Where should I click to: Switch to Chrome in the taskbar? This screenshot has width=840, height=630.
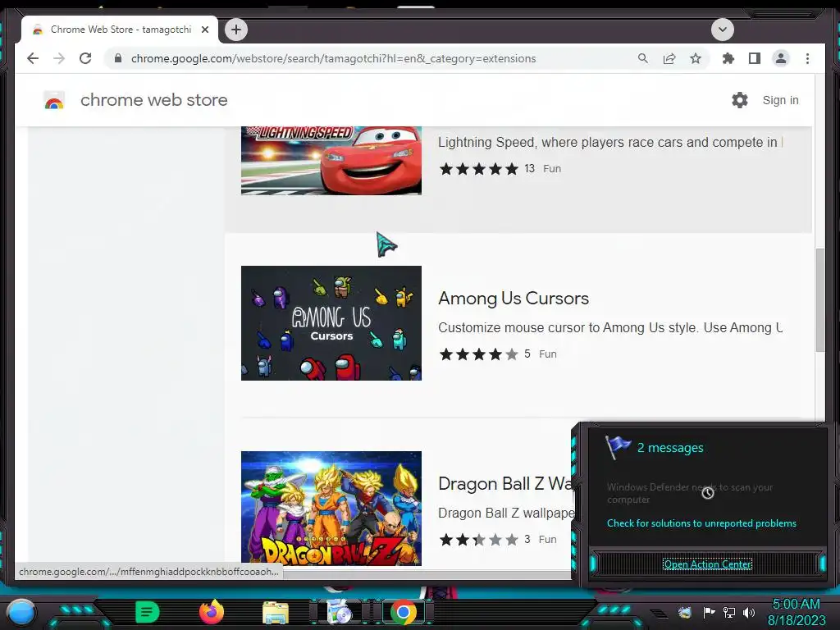404,612
